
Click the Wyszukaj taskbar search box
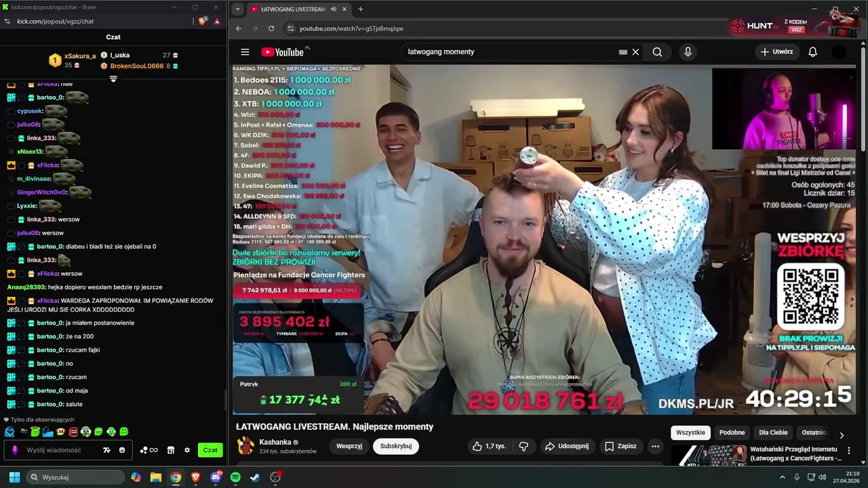75,477
